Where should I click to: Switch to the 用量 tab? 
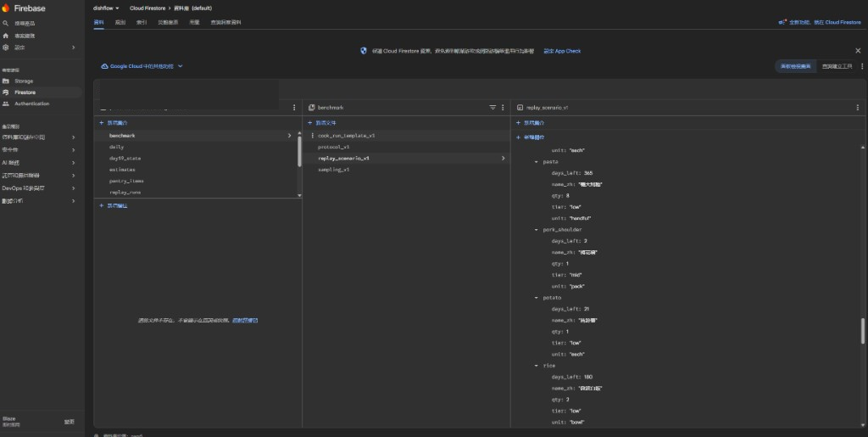(194, 23)
